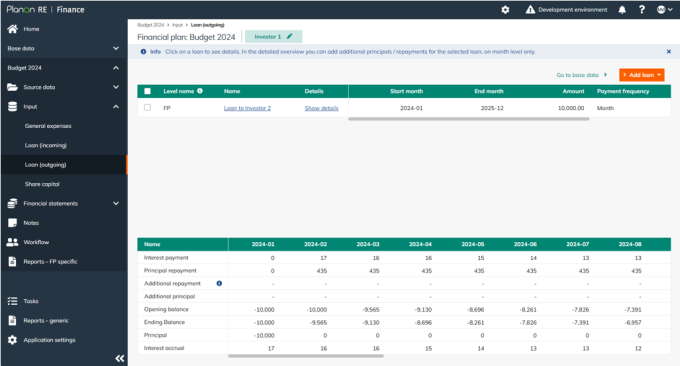Click the Reports - FP specific document icon
The height and width of the screenshot is (366, 680).
[x=13, y=261]
